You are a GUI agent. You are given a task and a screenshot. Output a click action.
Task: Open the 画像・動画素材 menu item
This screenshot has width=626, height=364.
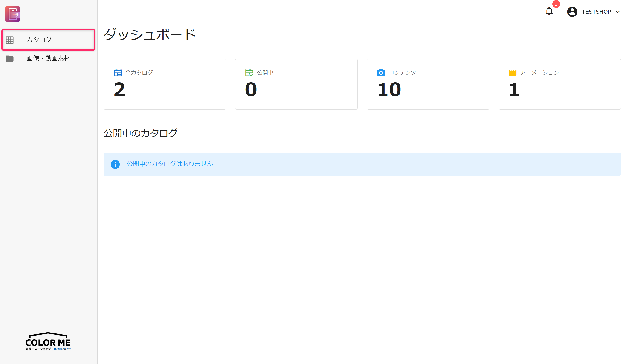(48, 58)
